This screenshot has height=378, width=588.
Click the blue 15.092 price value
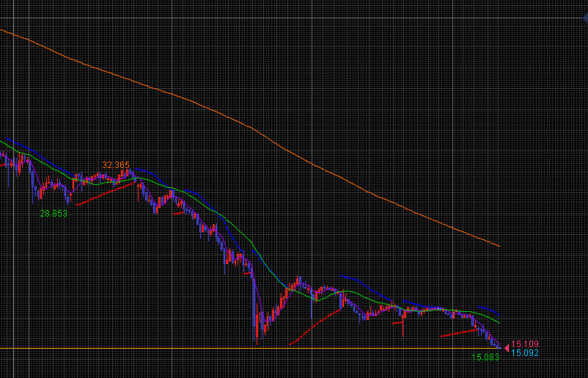525,353
